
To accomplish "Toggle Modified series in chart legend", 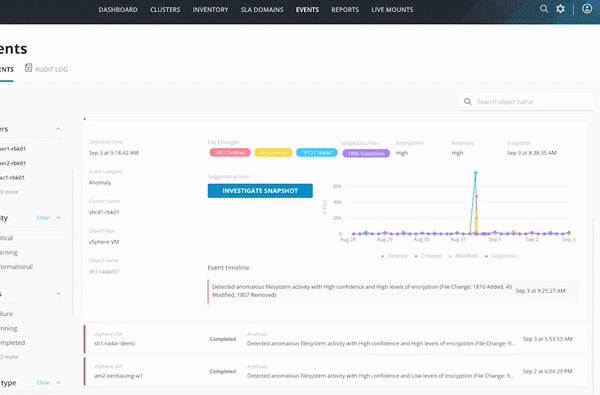I will (463, 256).
